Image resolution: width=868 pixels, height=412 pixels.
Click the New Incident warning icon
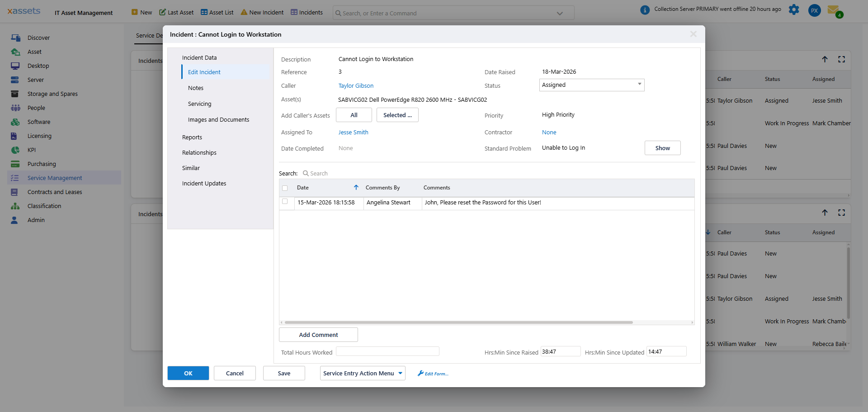coord(244,12)
